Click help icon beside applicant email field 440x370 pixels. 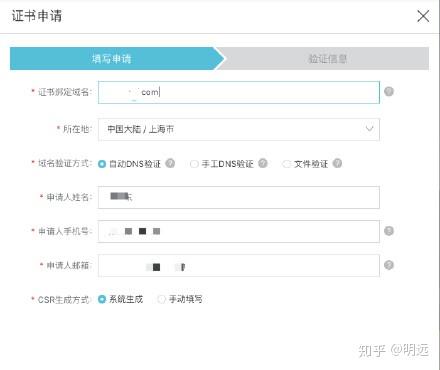pyautogui.click(x=389, y=265)
